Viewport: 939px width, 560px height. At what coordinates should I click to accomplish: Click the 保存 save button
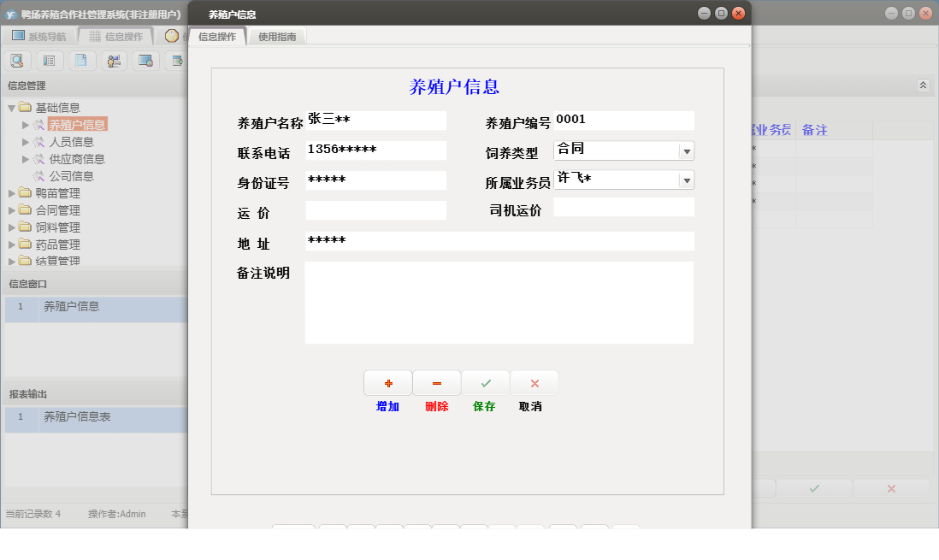pos(485,383)
